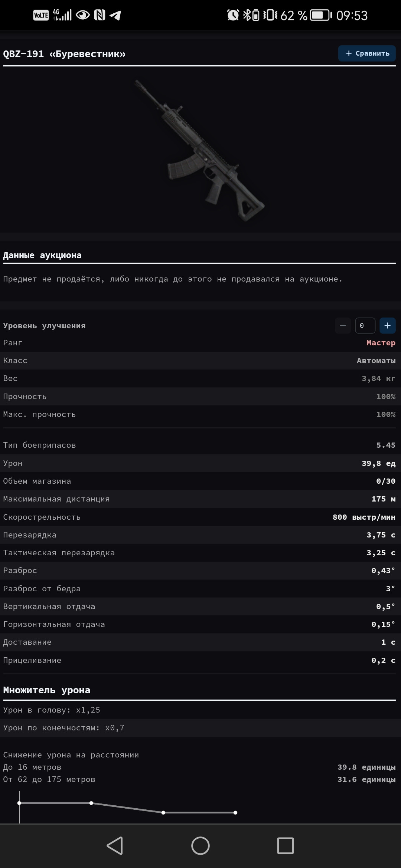
Task: Select the «Мастер» rank value
Action: point(381,343)
